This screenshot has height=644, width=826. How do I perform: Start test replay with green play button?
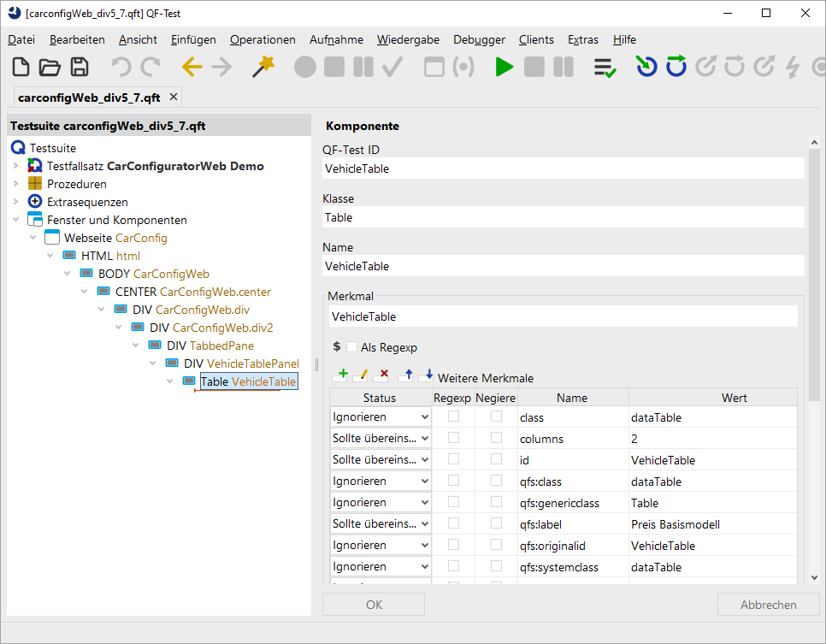(504, 68)
